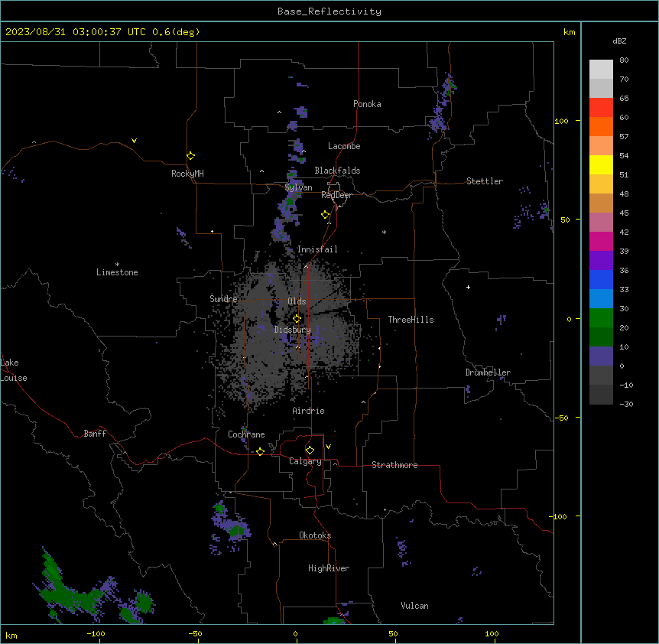Click the Cochrane city label
The width and height of the screenshot is (659, 644).
pyautogui.click(x=246, y=434)
